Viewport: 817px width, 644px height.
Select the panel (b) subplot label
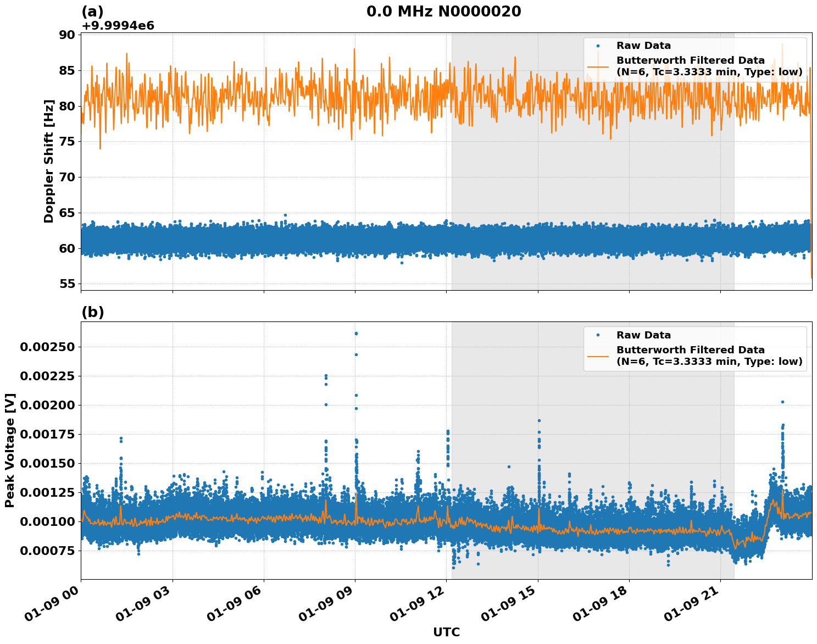point(92,312)
